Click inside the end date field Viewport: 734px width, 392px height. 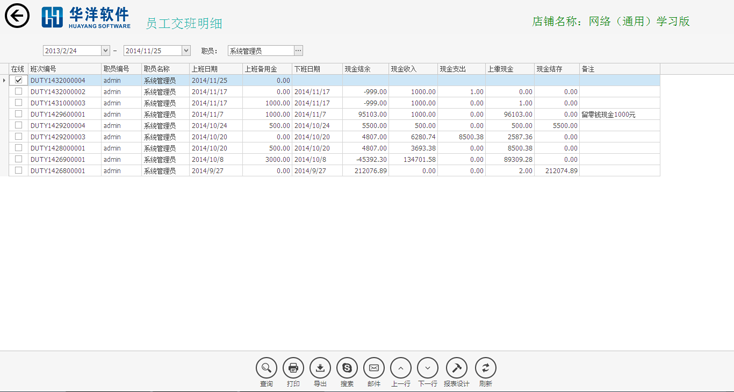(x=152, y=51)
